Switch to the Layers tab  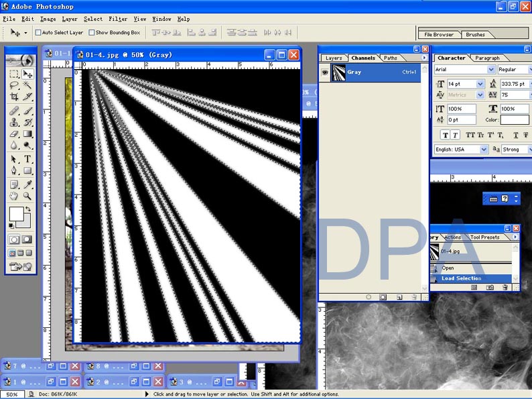pos(334,58)
